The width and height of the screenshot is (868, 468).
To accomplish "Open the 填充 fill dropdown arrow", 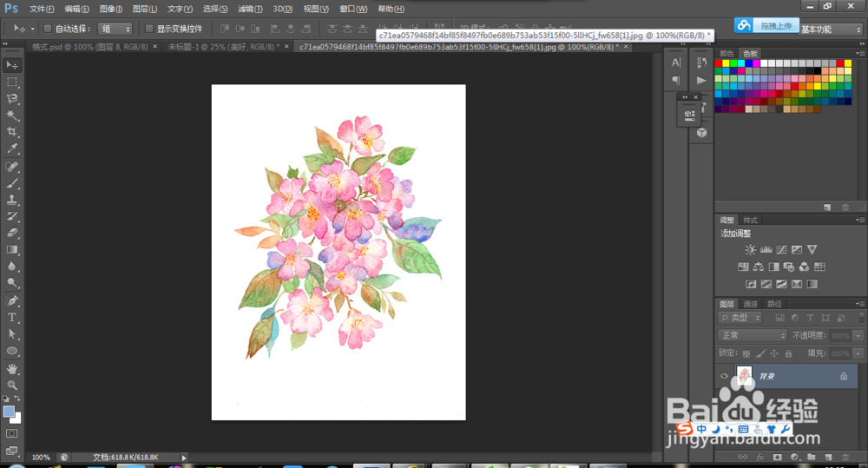I will coord(858,353).
